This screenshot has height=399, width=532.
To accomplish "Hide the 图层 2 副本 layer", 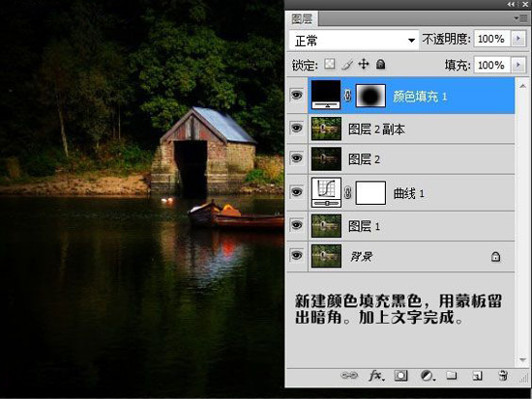I will point(297,128).
